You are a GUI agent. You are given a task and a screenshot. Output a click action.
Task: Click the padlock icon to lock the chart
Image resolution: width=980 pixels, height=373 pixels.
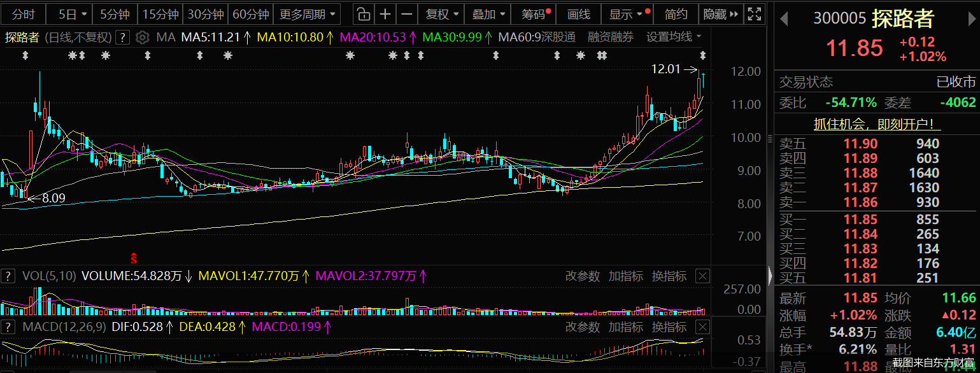362,13
